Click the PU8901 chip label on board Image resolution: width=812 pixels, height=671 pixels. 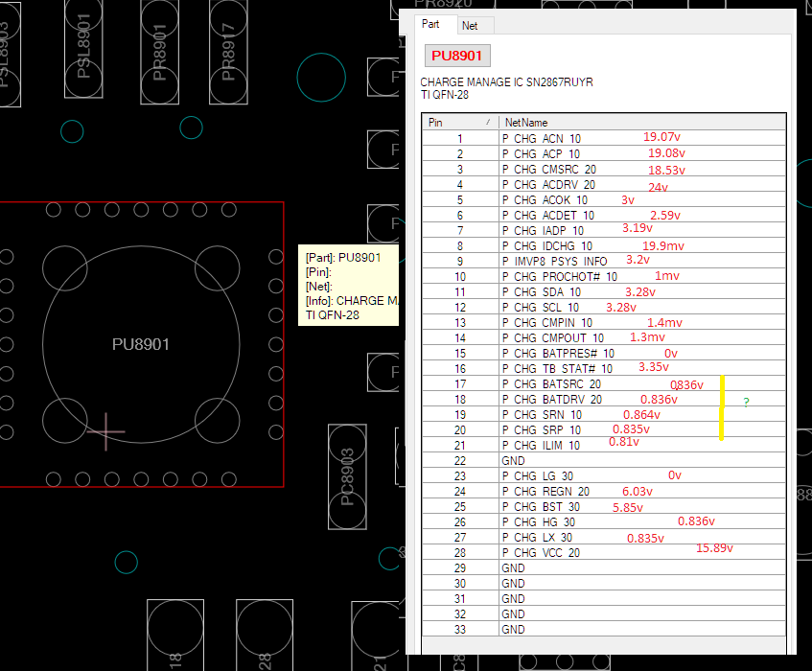click(x=141, y=344)
